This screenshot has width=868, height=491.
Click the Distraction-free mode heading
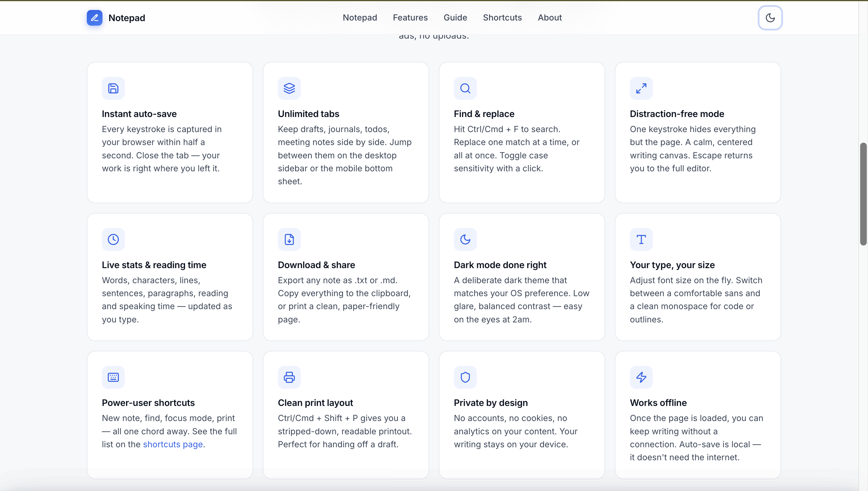pos(677,114)
